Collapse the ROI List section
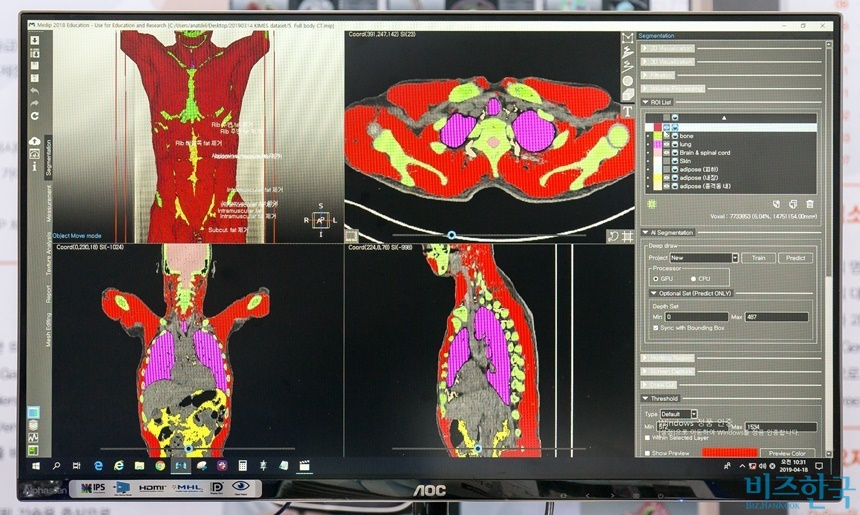This screenshot has height=515, width=860. [645, 102]
